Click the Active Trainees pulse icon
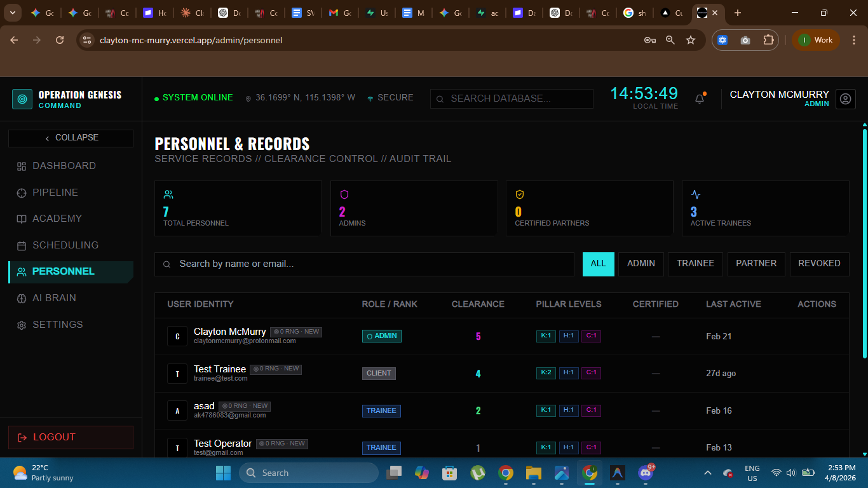The height and width of the screenshot is (488, 868). (x=694, y=193)
